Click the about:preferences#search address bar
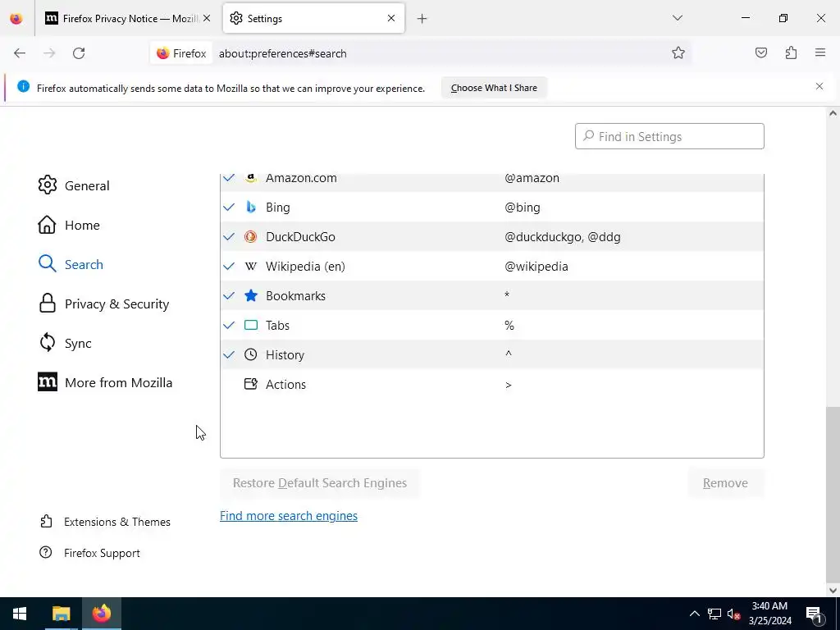The image size is (840, 630). 440,53
